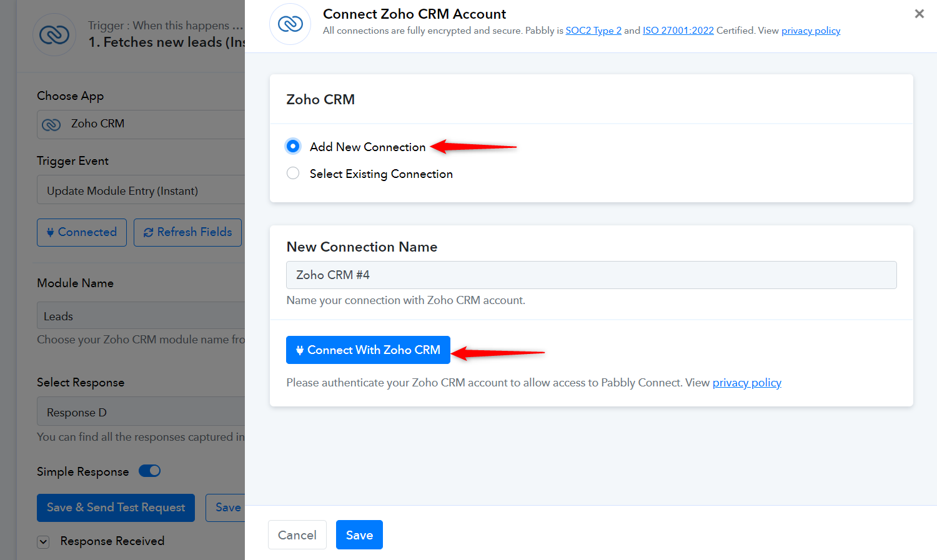Choose Select Existing Connection radio option

click(x=293, y=173)
